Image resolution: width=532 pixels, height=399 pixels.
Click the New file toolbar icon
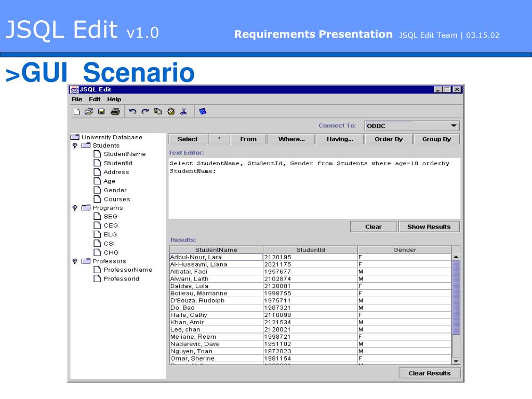tap(77, 112)
